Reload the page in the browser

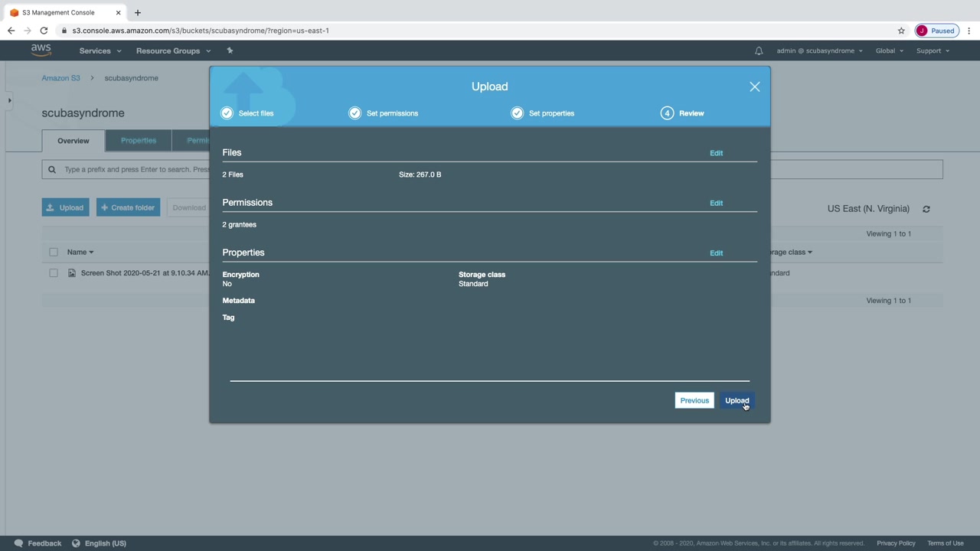44,31
